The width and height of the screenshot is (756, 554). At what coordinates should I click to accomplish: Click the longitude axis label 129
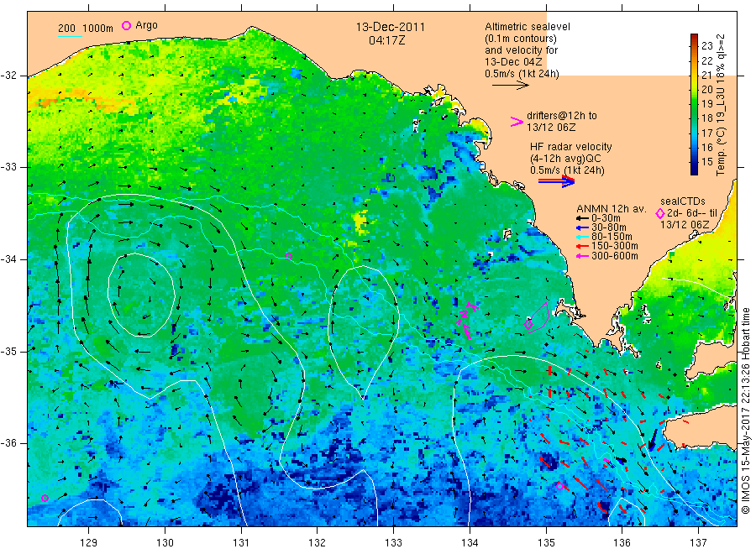(89, 543)
